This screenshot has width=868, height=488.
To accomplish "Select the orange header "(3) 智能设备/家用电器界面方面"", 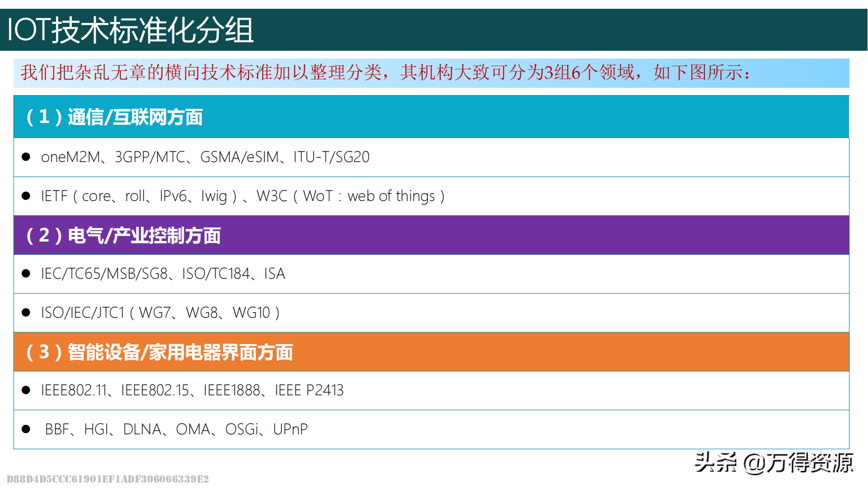I will pos(160,352).
